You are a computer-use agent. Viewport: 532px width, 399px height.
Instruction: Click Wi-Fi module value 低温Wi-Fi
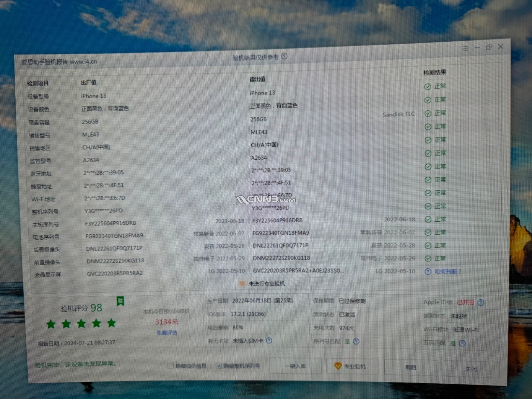pyautogui.click(x=466, y=330)
